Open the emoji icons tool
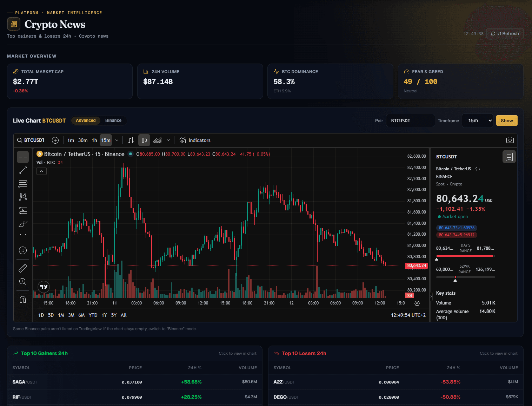The height and width of the screenshot is (406, 532). click(23, 250)
